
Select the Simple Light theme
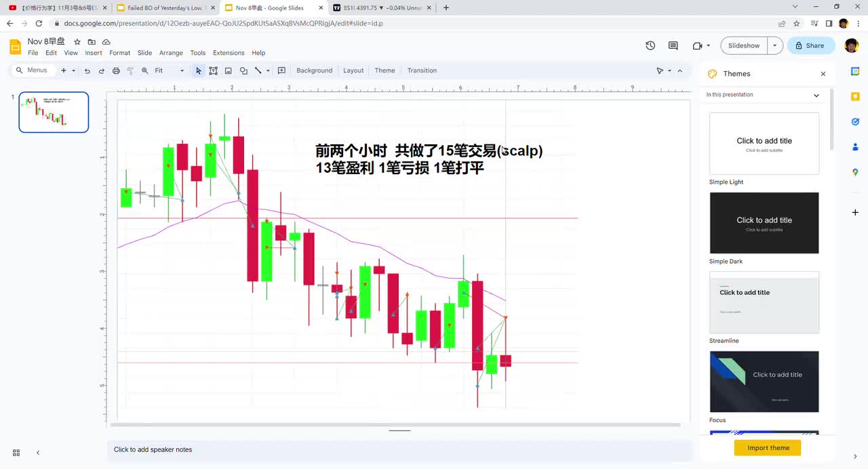point(764,144)
